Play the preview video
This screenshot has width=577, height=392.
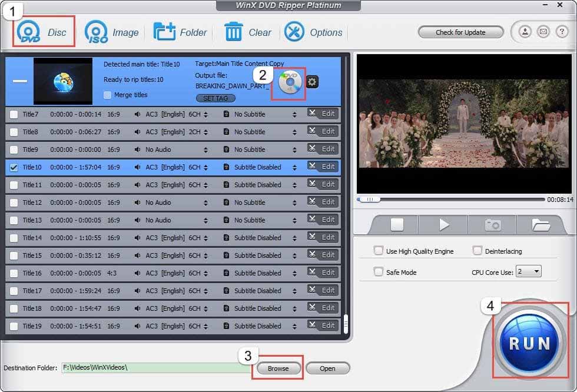[444, 224]
